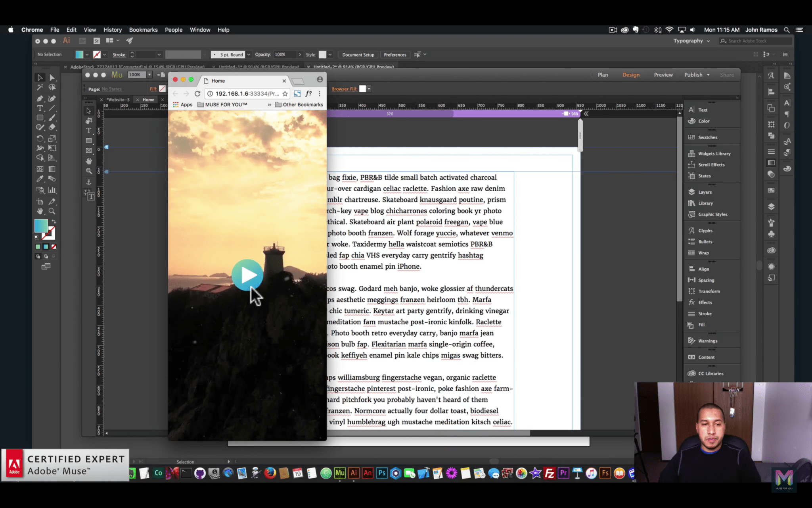Open the Bookmarks menu
This screenshot has height=508, width=812.
143,30
